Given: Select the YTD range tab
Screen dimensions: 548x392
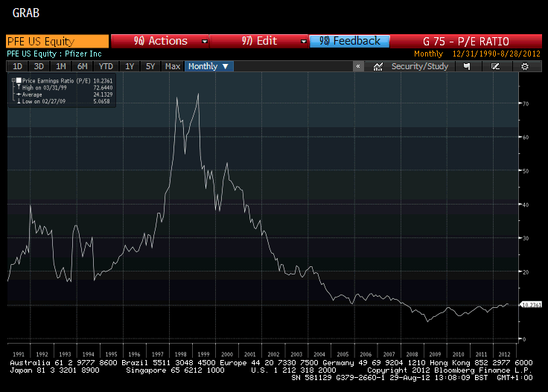Looking at the screenshot, I should click(106, 66).
